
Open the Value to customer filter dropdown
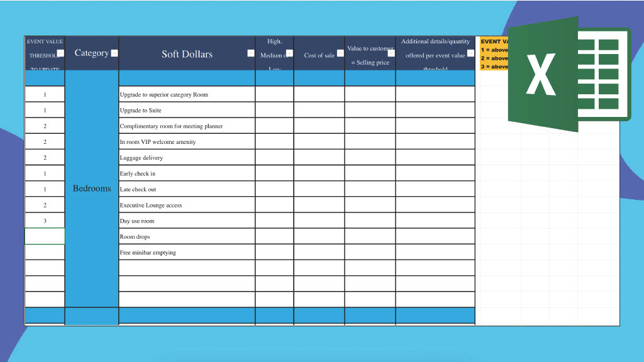click(391, 53)
